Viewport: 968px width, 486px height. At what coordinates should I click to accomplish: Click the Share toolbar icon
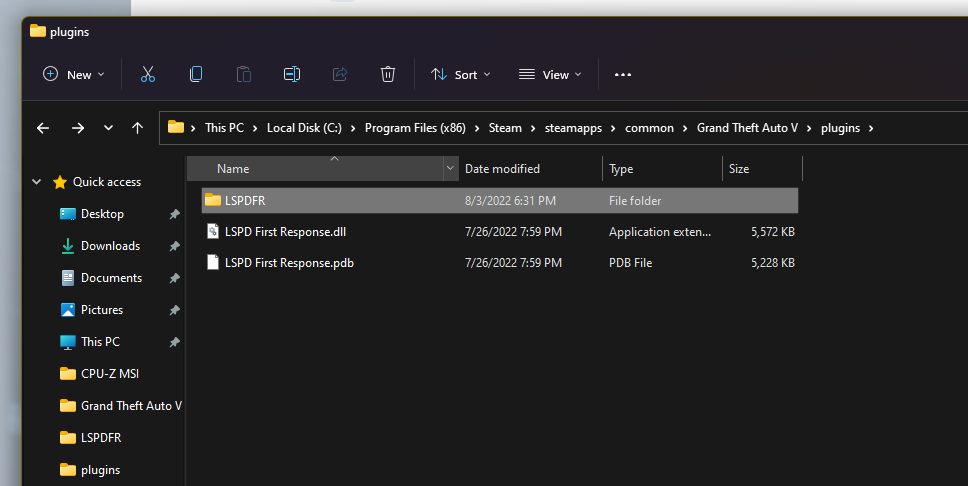tap(340, 75)
